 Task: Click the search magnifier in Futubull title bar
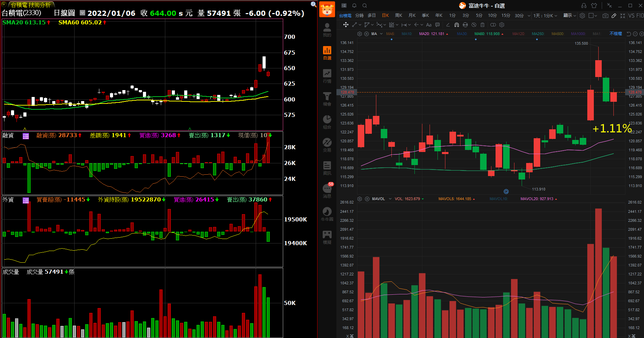365,6
